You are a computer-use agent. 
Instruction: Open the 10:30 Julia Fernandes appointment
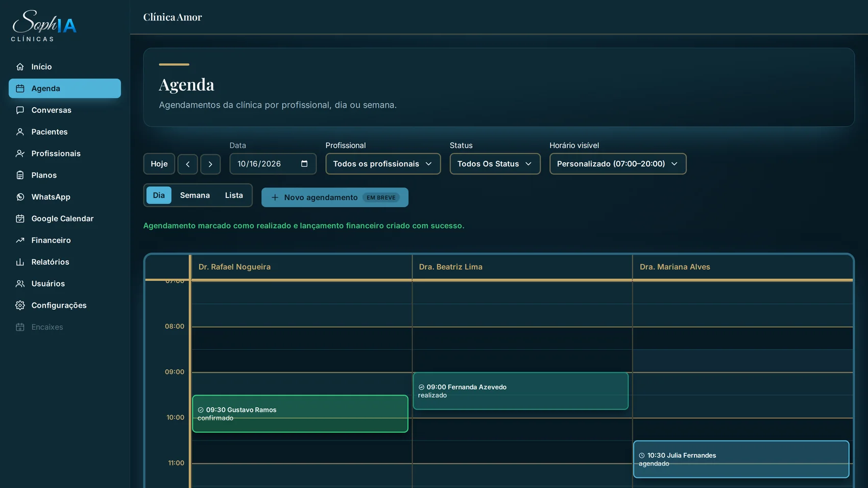tap(741, 459)
